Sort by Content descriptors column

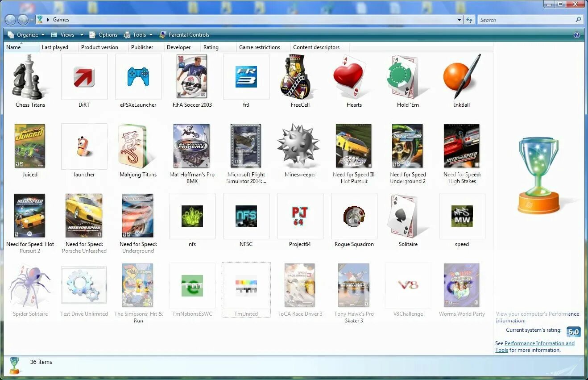(320, 47)
